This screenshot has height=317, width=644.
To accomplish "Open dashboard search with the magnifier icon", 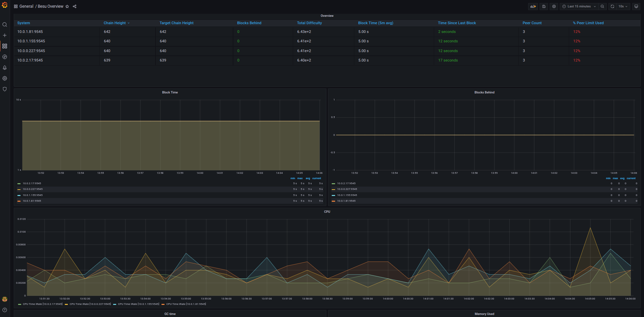I will point(5,24).
